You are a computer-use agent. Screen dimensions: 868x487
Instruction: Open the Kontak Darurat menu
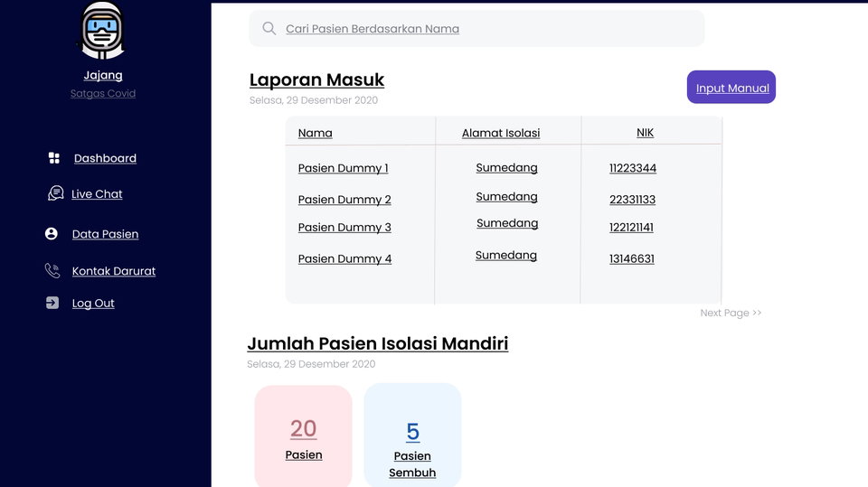pyautogui.click(x=114, y=271)
